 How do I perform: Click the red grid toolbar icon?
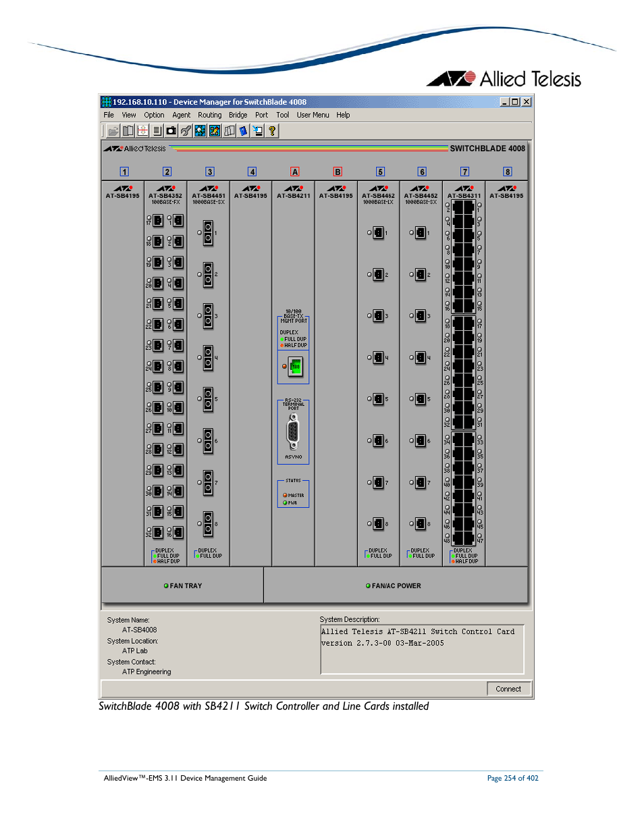click(x=142, y=131)
